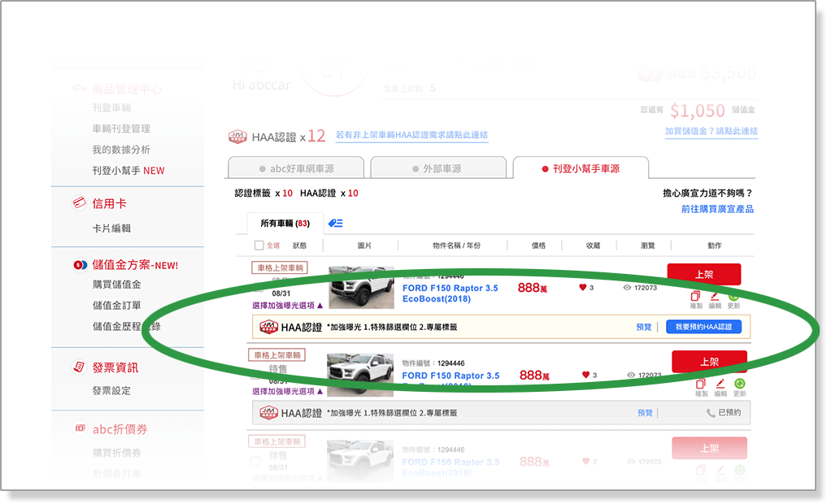Screen dimensions: 827x504
Task: Click the red 上架 button in the first listing
Action: 704,274
